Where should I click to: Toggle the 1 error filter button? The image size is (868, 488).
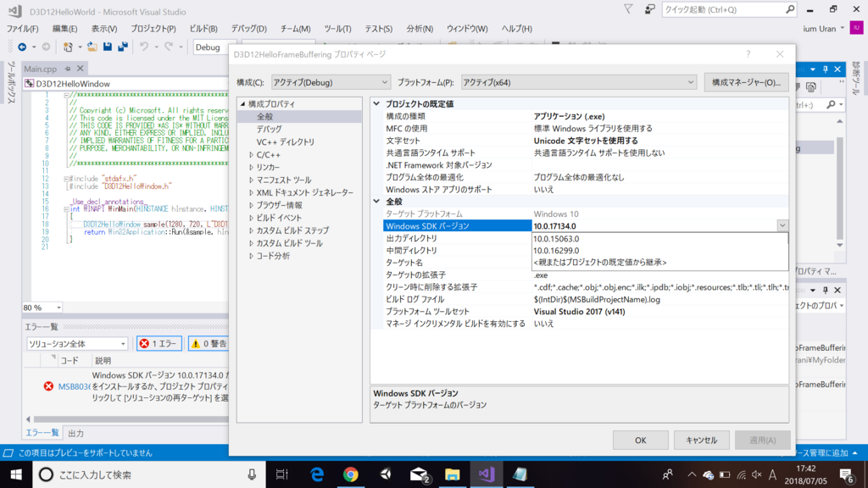coord(159,344)
